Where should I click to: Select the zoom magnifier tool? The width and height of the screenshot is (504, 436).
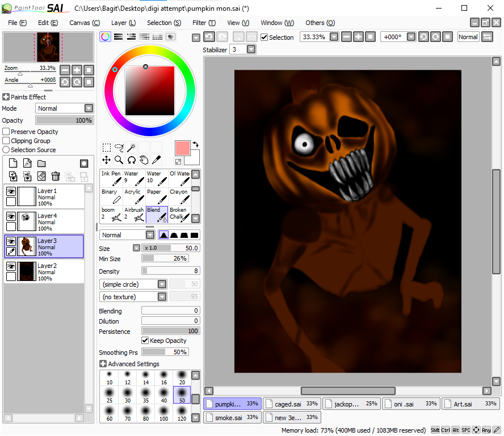[x=119, y=160]
